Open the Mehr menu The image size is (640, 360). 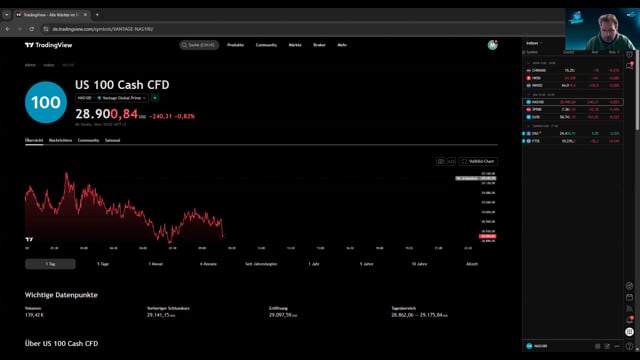[342, 45]
